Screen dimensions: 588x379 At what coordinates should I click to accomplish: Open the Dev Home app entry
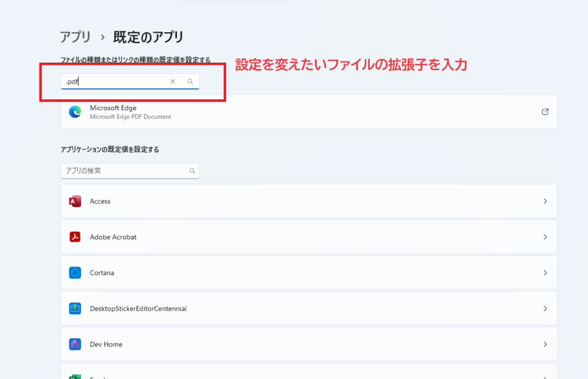pyautogui.click(x=309, y=344)
